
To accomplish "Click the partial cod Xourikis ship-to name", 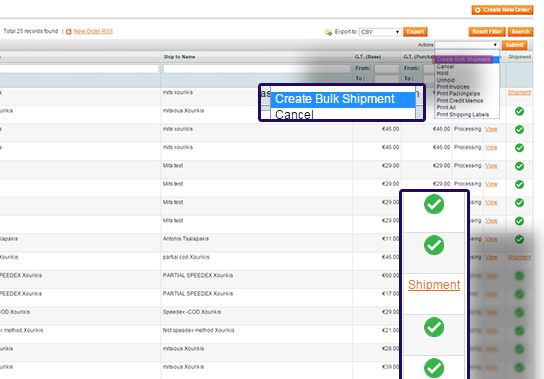I will point(186,257).
